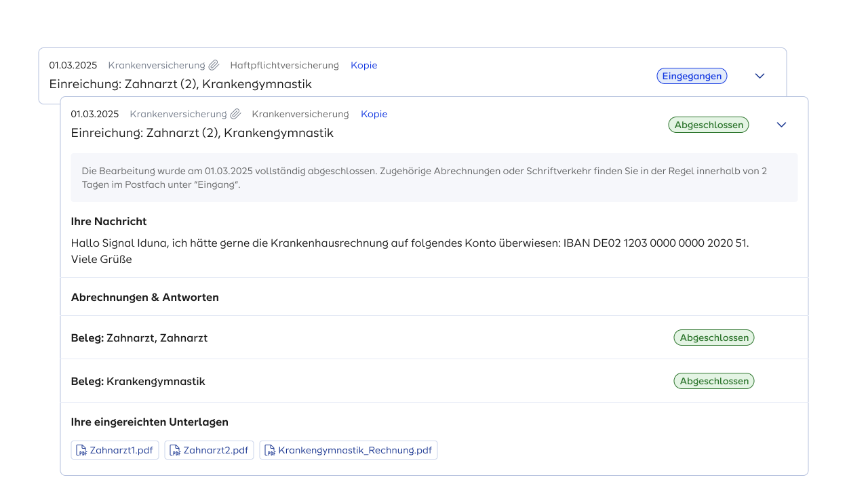Click paperclip attachment icon in top card

coord(214,66)
